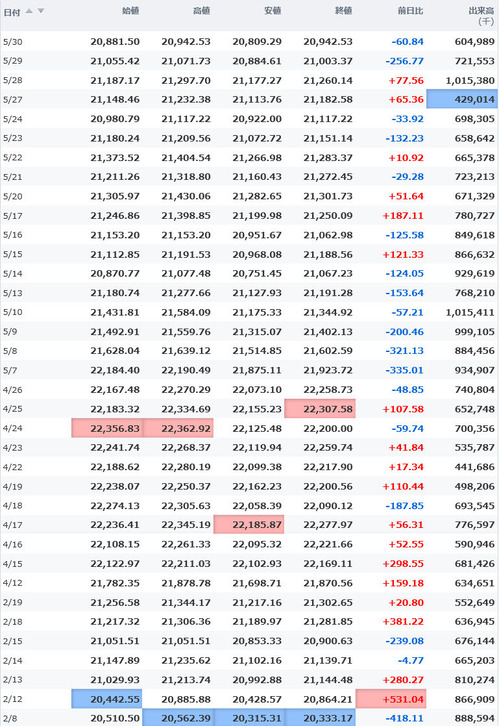Select change value +298.55
The width and height of the screenshot is (499, 726).
click(x=403, y=564)
